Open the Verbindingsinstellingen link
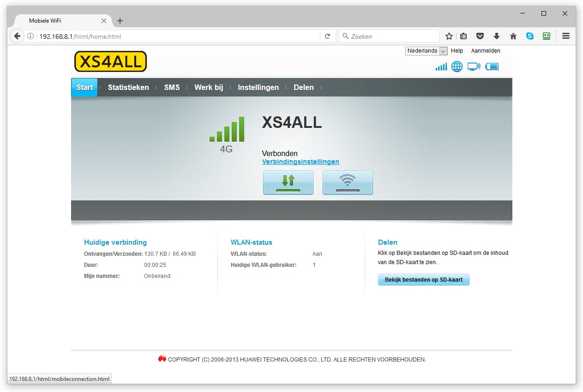Screen dimensions: 583x392 point(301,162)
